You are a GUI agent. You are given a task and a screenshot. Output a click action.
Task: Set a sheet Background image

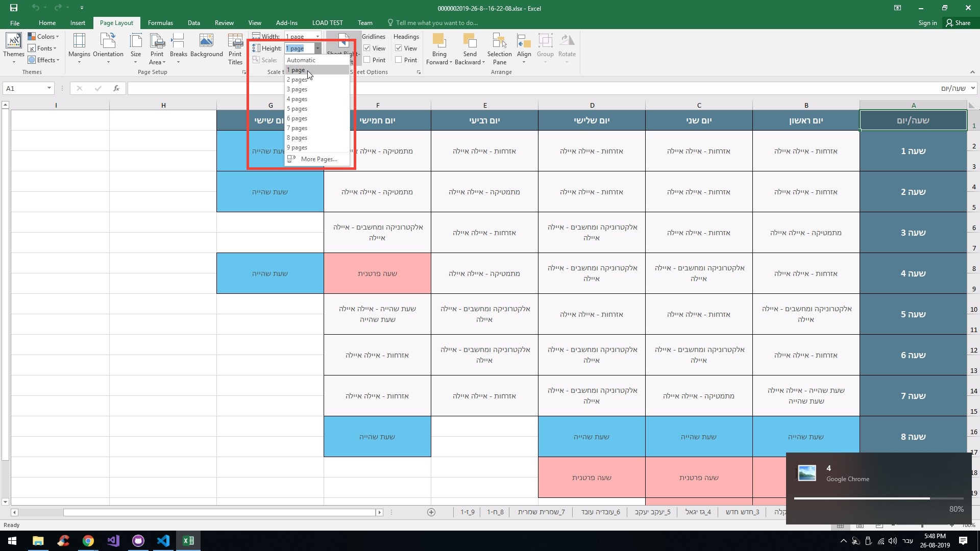pos(207,46)
